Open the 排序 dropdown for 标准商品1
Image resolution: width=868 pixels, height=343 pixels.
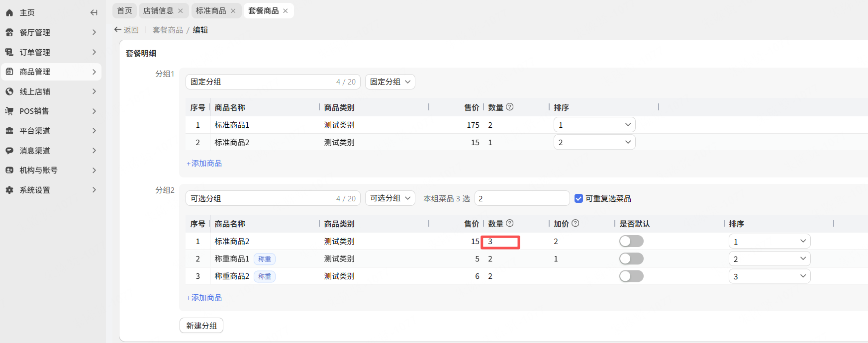[x=594, y=125]
